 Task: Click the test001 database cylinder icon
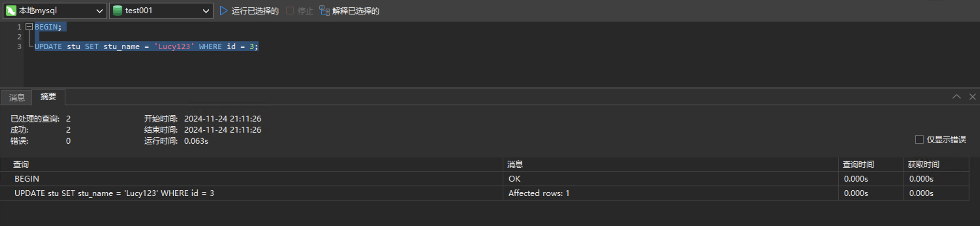[118, 11]
